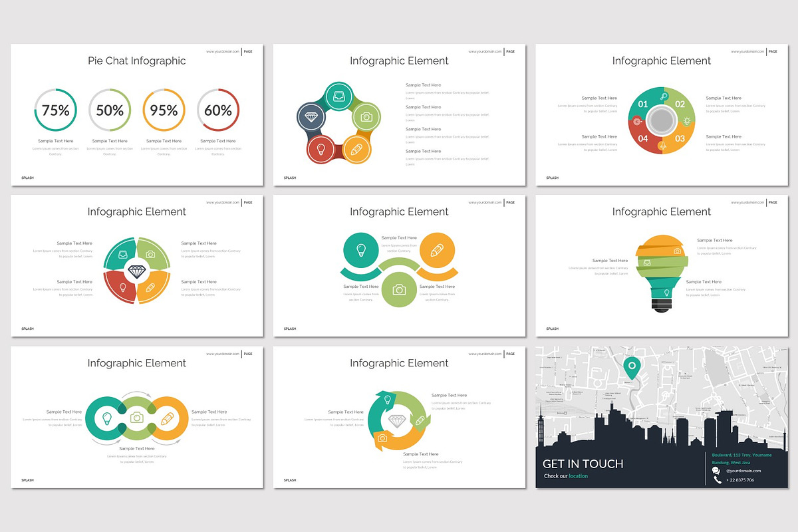The height and width of the screenshot is (532, 798).
Task: Click the pencil icon in the pentagon infographic
Action: (x=356, y=149)
